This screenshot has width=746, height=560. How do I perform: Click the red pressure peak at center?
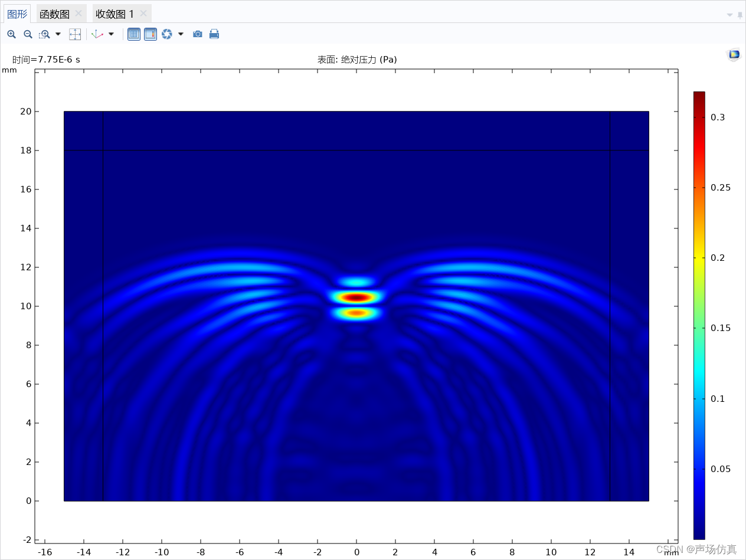(x=356, y=297)
